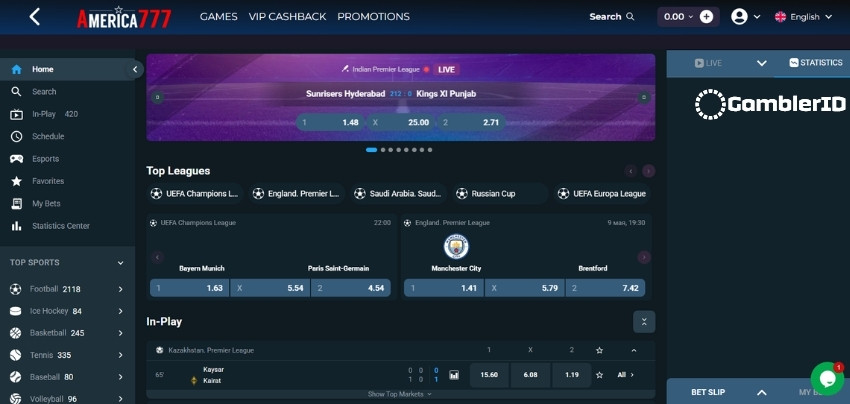Click the search magnifier in header

tap(630, 17)
